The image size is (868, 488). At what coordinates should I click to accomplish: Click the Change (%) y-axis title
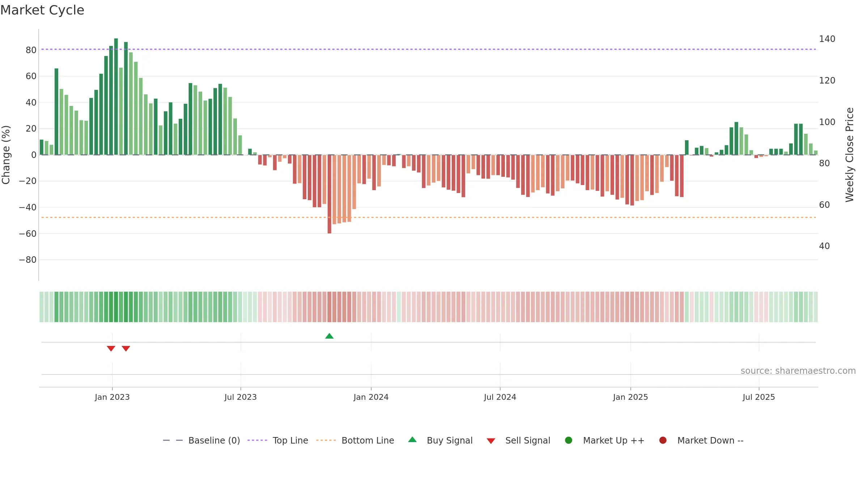(6, 155)
